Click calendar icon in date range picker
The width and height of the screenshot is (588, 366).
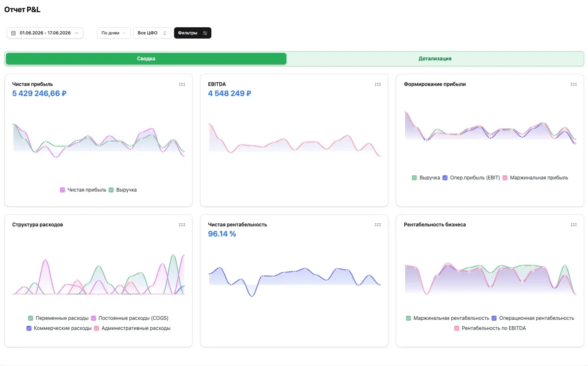point(13,33)
